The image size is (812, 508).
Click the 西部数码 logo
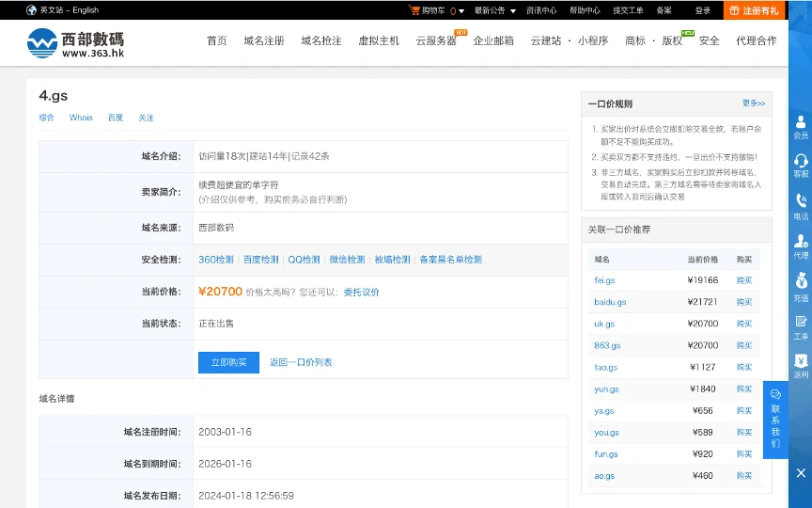pyautogui.click(x=75, y=43)
